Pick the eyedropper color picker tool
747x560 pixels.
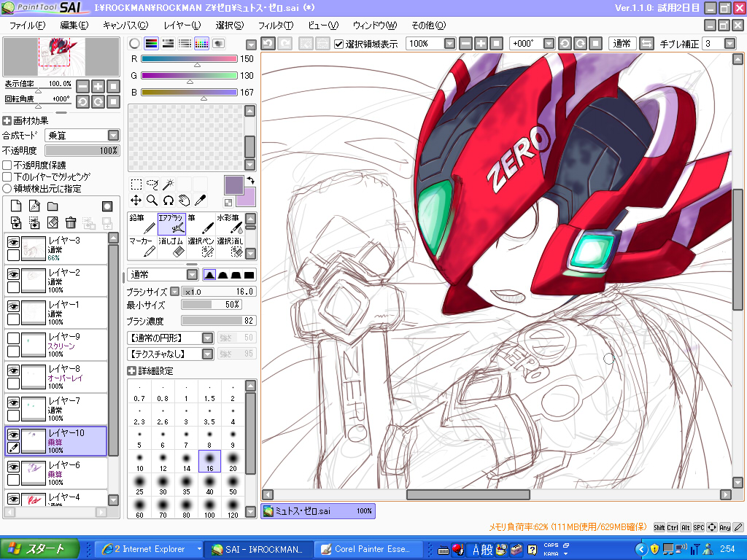[199, 200]
